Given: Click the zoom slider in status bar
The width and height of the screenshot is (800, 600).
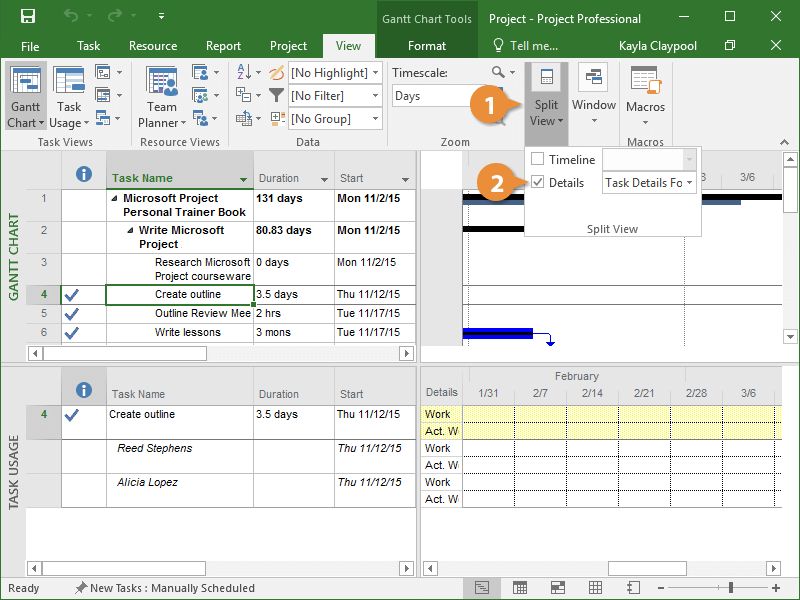Looking at the screenshot, I should [732, 588].
